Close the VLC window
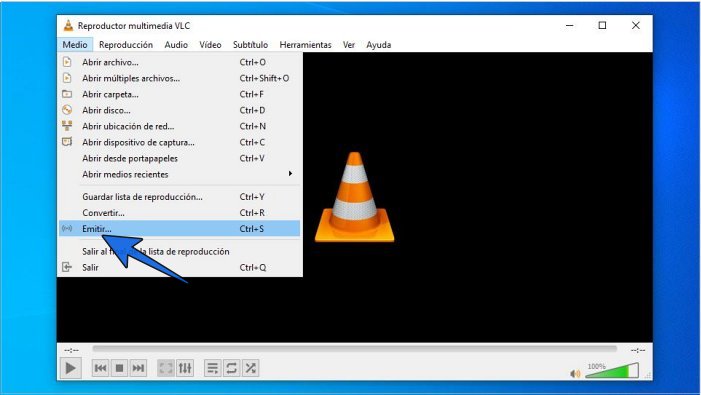 636,25
